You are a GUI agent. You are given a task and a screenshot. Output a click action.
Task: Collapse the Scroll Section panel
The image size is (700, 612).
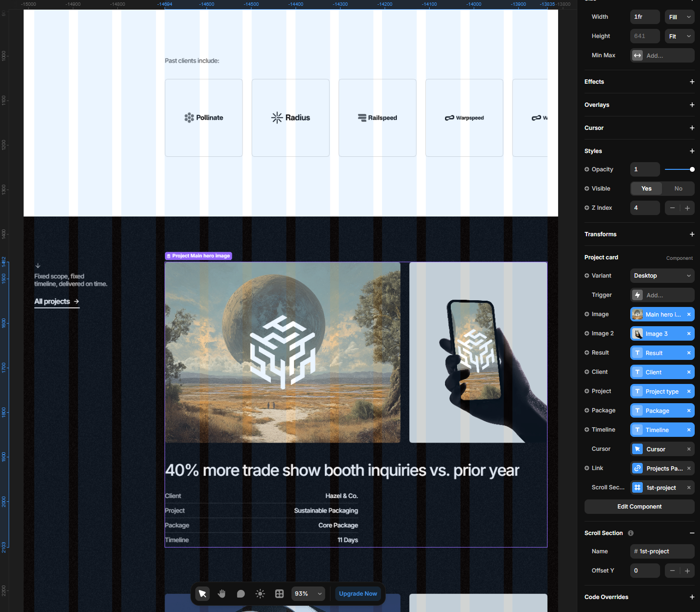pyautogui.click(x=692, y=533)
